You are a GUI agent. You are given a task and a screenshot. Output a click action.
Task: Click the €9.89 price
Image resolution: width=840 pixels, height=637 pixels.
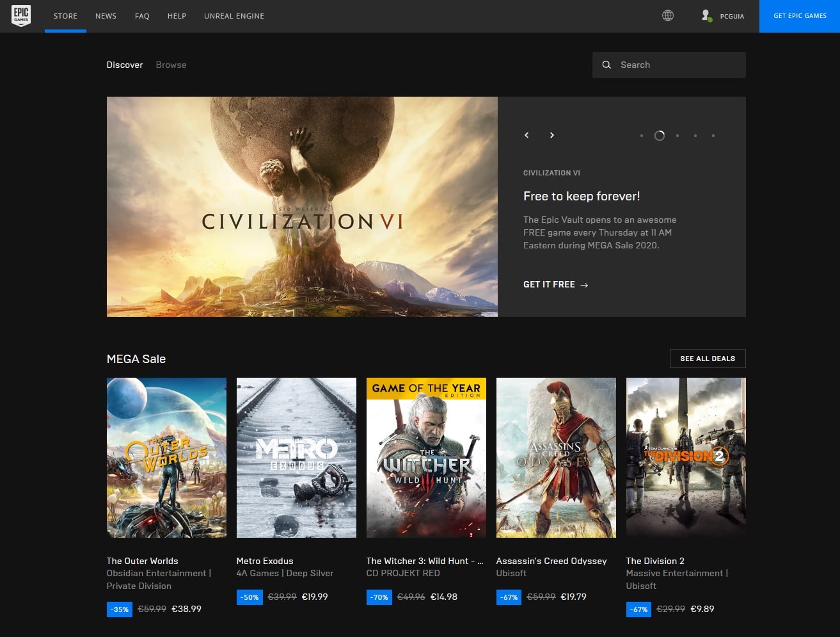pos(702,609)
